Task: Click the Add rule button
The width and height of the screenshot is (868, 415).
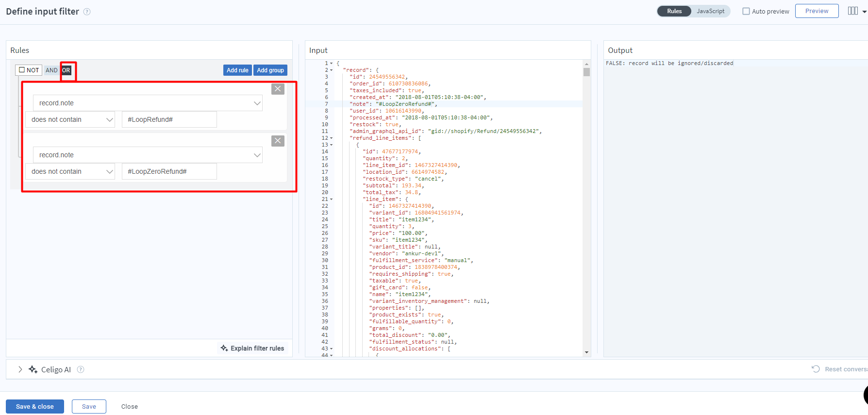Action: 237,70
